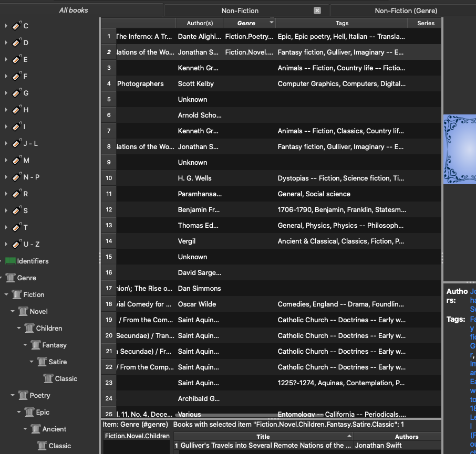Screen dimensions: 476x454
Task: Switch to the All books tab
Action: point(74,10)
